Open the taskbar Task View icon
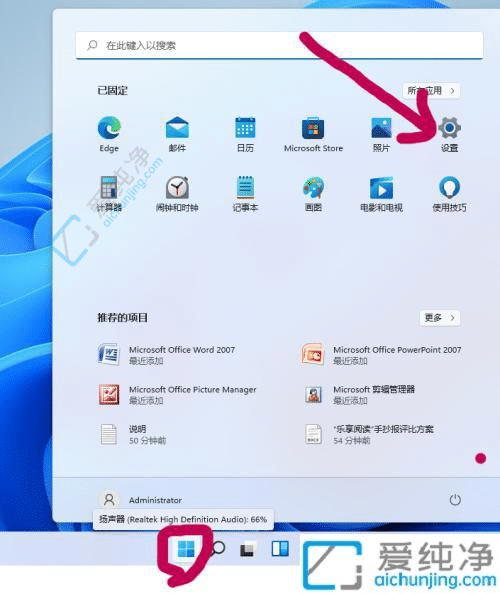 tap(248, 549)
